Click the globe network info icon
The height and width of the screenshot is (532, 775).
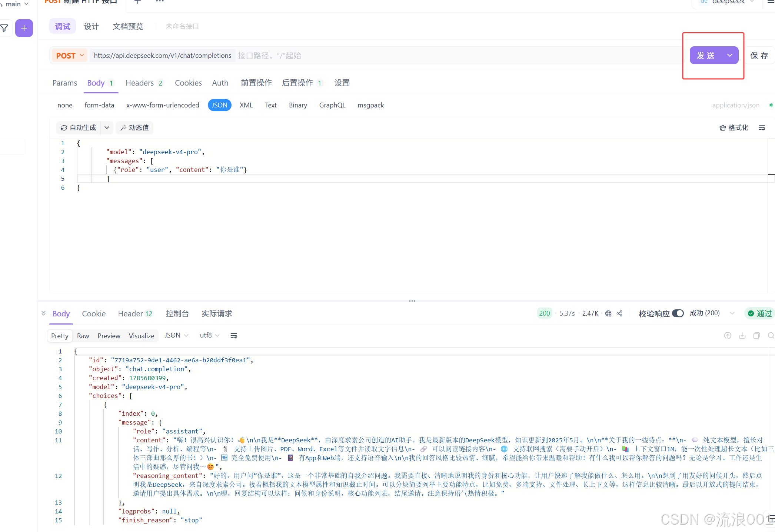(608, 313)
